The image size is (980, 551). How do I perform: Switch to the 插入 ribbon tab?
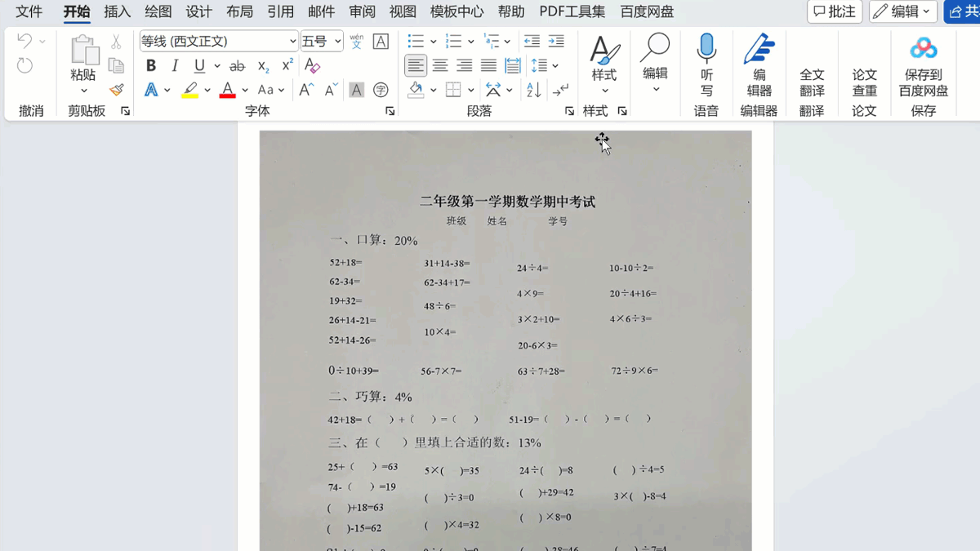117,11
